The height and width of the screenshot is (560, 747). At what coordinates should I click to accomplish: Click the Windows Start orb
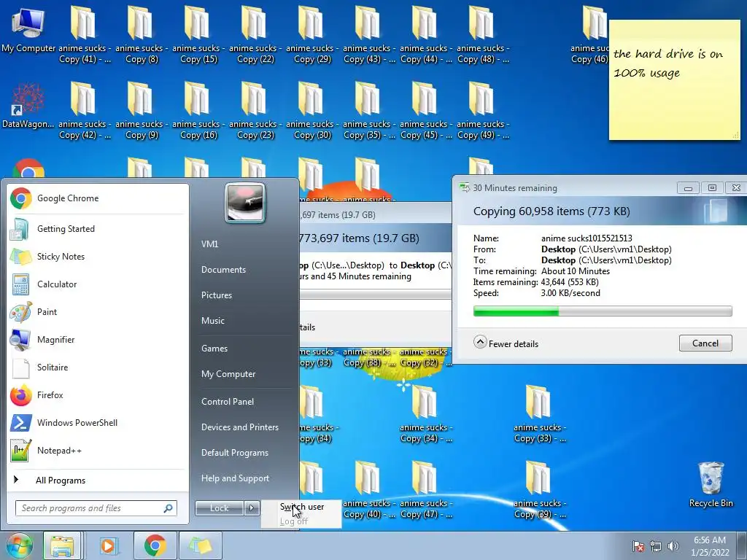19,545
